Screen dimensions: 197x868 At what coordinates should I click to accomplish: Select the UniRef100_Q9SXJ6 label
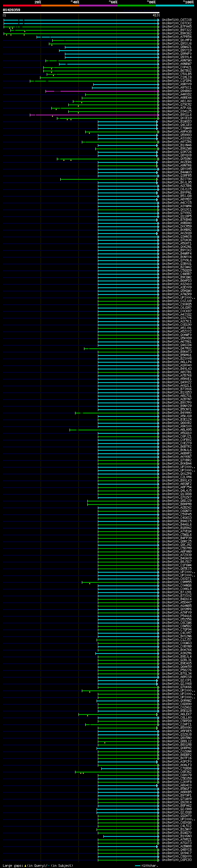(x=177, y=43)
